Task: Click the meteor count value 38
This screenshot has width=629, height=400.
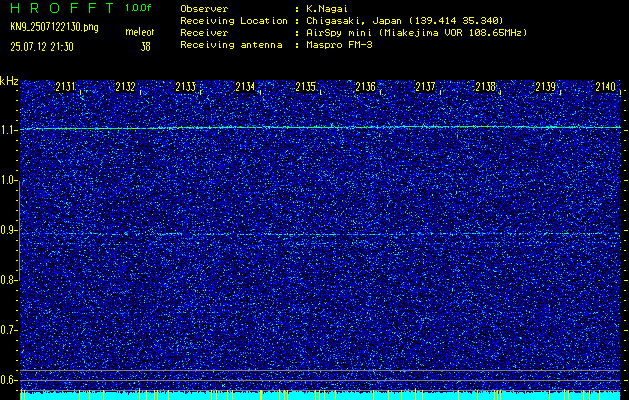Action: [145, 47]
